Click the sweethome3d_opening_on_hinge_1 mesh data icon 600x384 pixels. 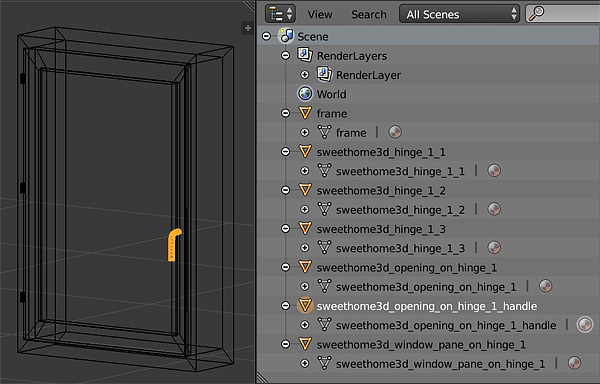(324, 286)
